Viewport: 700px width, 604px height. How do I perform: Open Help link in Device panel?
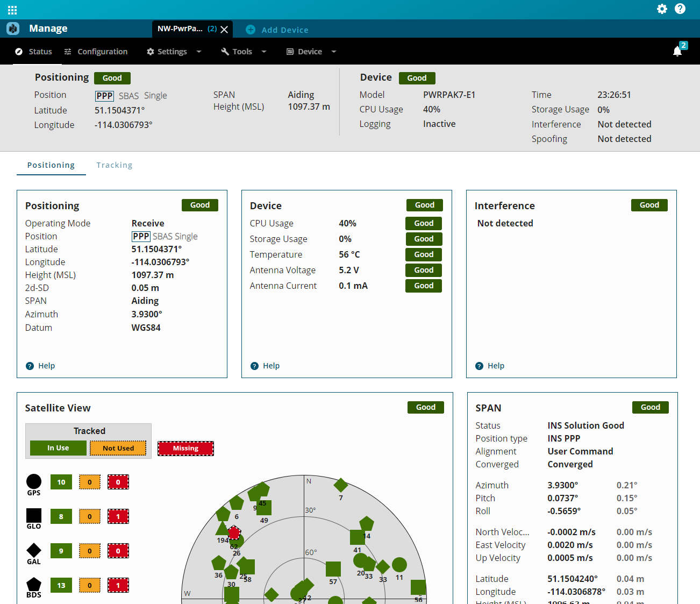click(x=265, y=366)
